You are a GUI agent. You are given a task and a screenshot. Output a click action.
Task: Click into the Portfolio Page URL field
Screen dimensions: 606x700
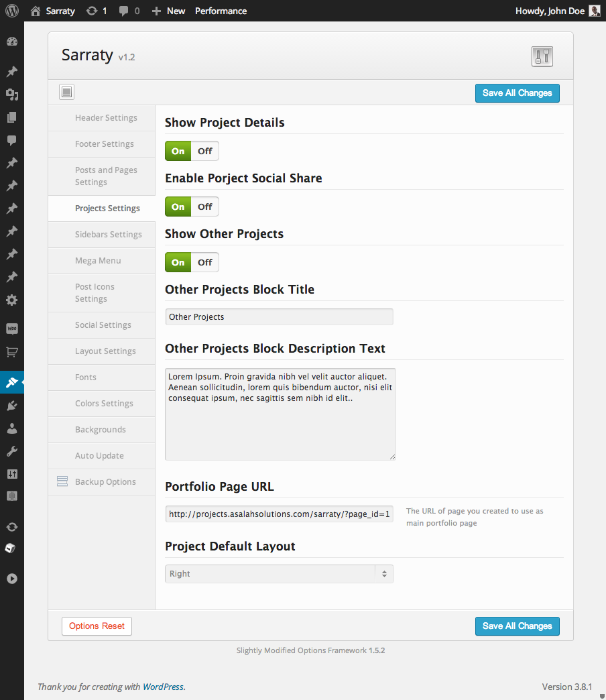click(x=279, y=514)
